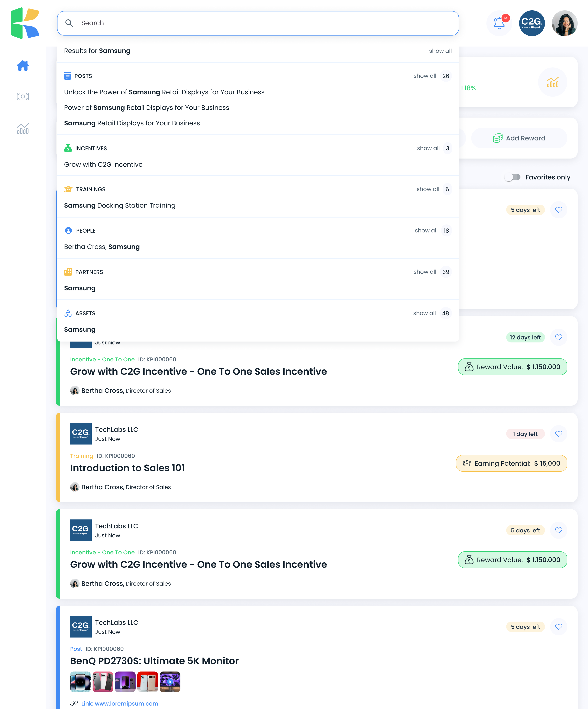Toggle the Favorites only switch
This screenshot has height=709, width=588.
point(512,177)
